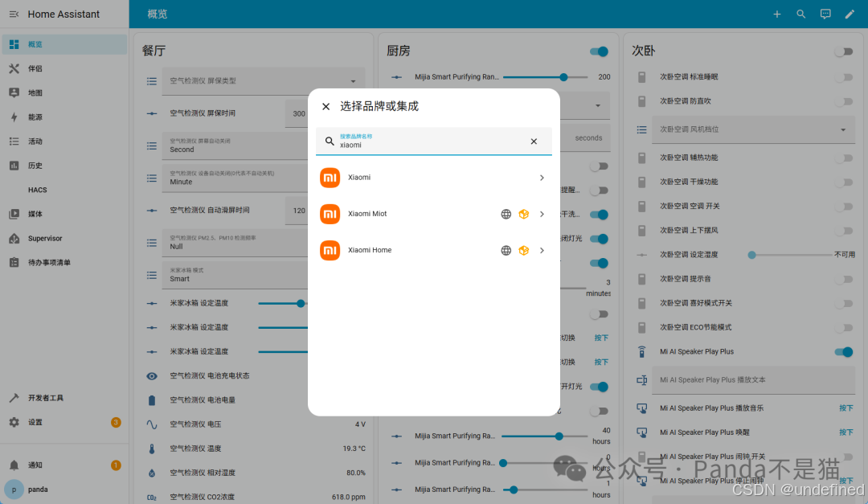Toggle the 厨房 card header switch
868x504 pixels.
(x=599, y=51)
